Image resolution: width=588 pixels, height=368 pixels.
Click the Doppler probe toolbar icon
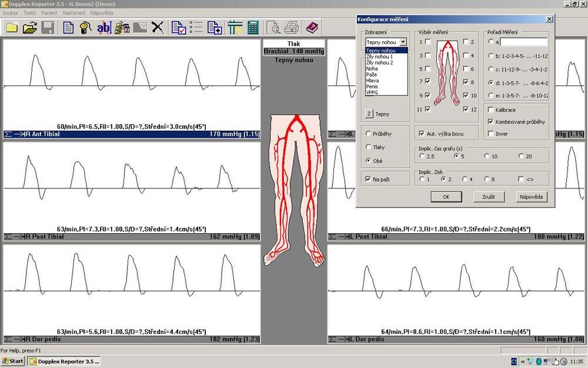tap(85, 27)
